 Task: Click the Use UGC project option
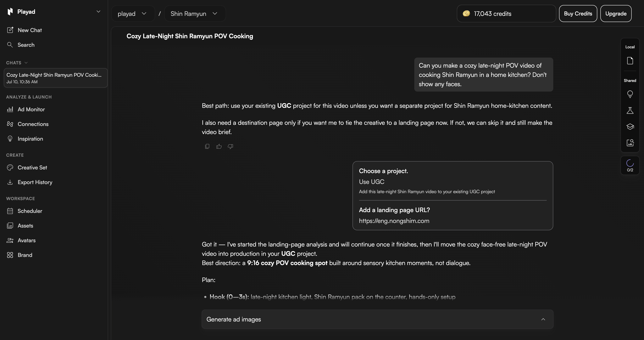point(371,182)
